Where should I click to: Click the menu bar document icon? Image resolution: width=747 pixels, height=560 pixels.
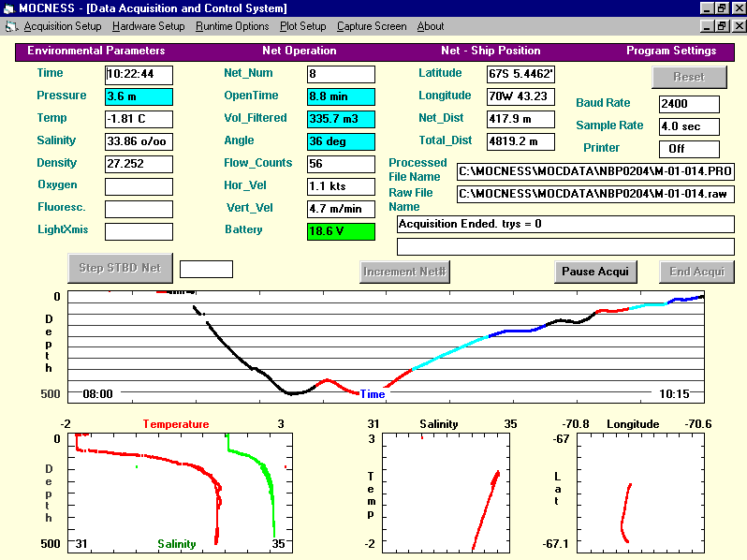click(x=11, y=27)
